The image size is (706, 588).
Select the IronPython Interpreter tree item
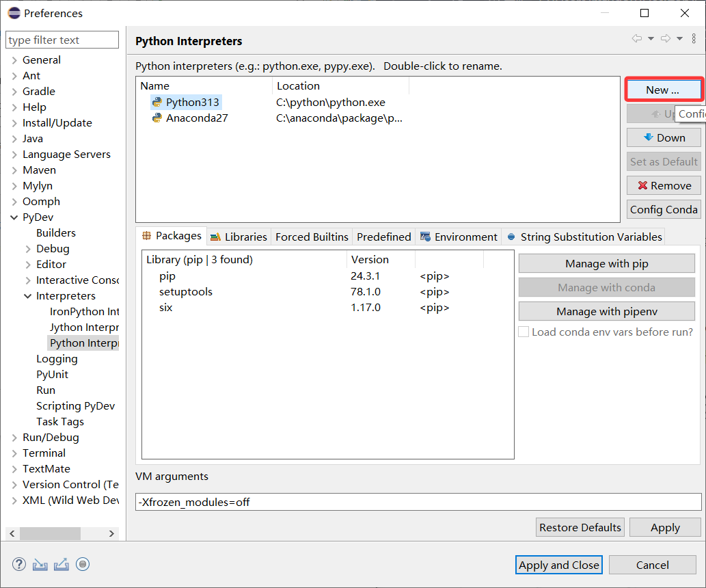[84, 312]
